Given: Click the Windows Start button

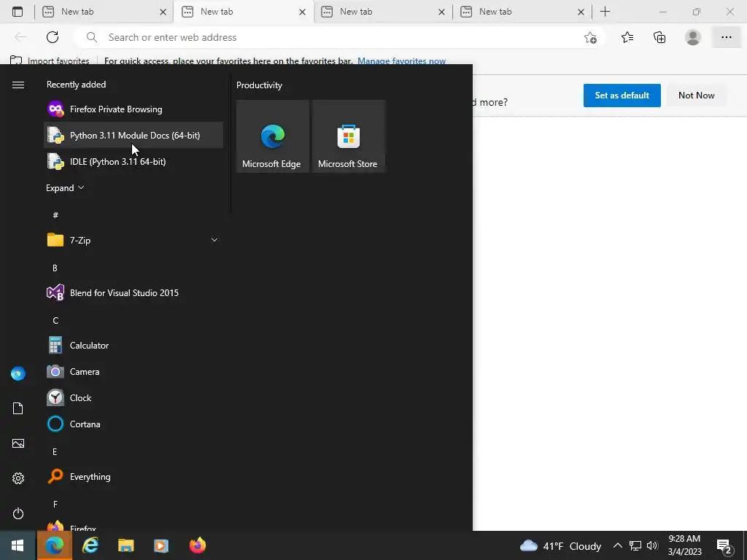Looking at the screenshot, I should [18, 545].
